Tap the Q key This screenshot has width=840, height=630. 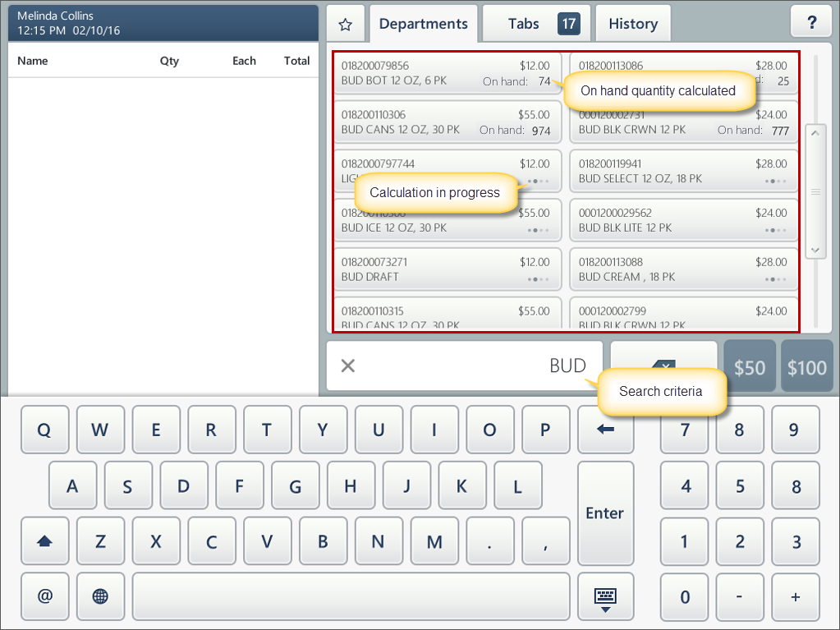[45, 429]
